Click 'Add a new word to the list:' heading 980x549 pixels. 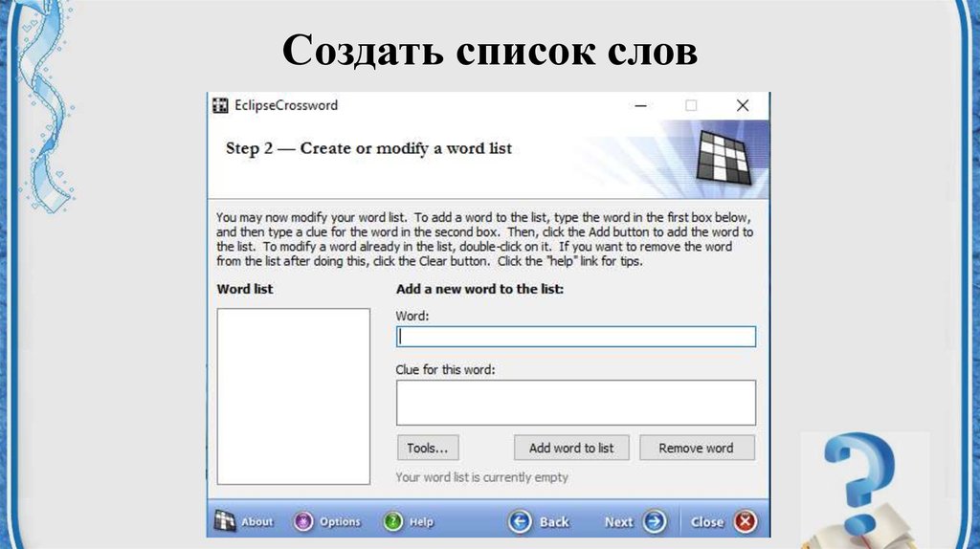coord(479,289)
